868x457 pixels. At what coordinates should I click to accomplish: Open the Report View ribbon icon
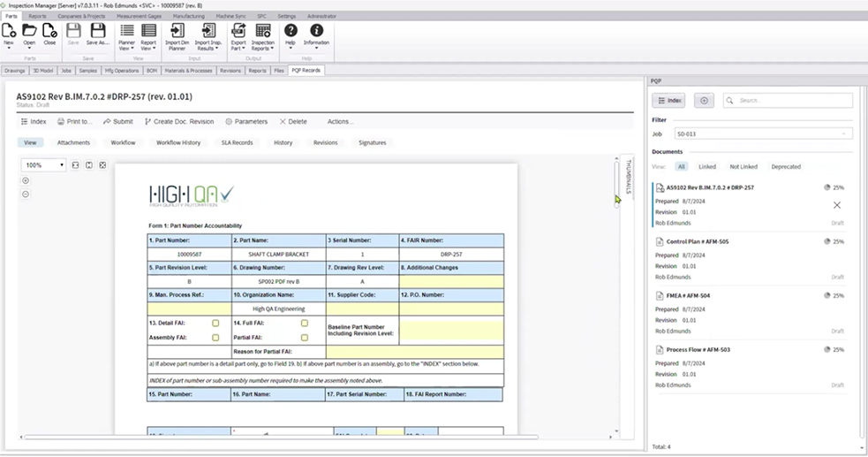(148, 36)
